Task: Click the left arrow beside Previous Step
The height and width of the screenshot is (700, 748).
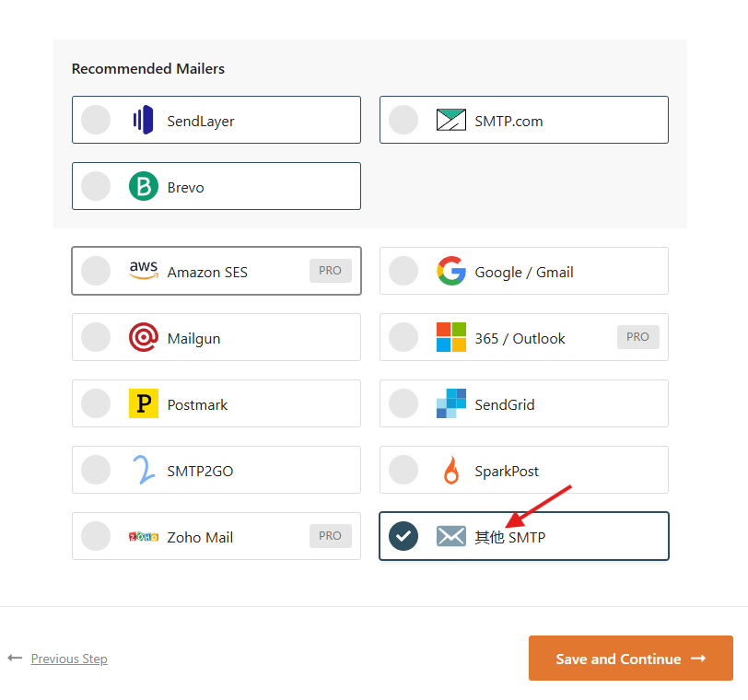Action: 16,658
